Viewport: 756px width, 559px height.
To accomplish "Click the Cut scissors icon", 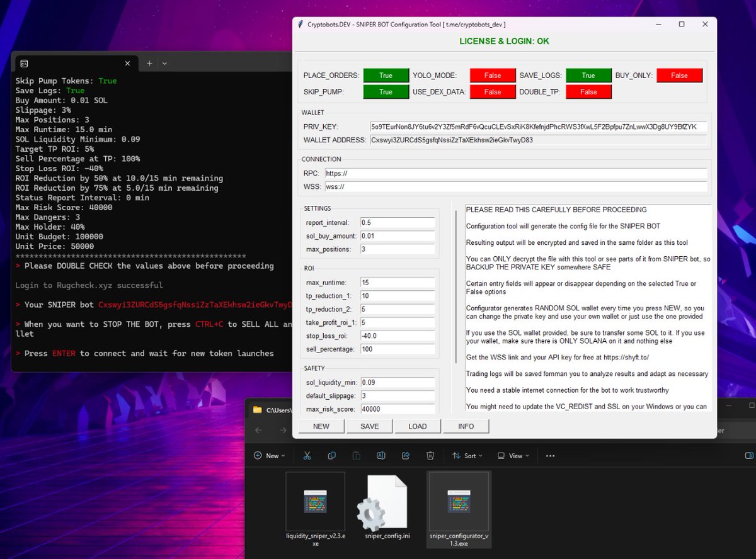I will [x=307, y=456].
